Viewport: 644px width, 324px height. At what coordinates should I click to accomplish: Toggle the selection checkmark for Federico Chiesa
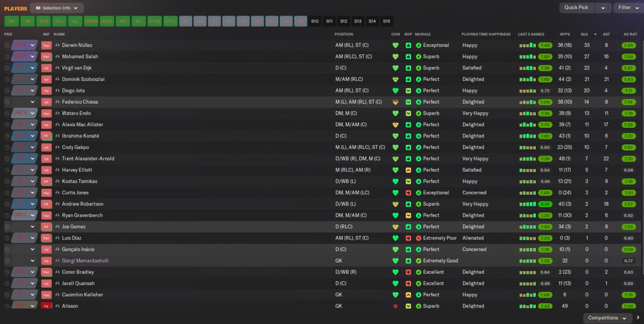[x=7, y=102]
